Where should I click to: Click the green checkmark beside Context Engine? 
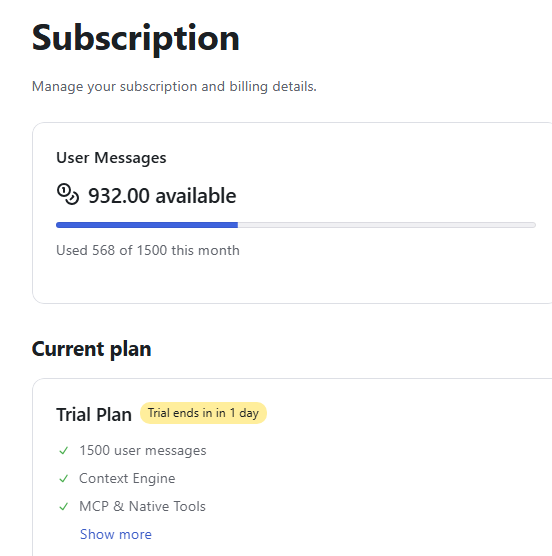pyautogui.click(x=64, y=479)
